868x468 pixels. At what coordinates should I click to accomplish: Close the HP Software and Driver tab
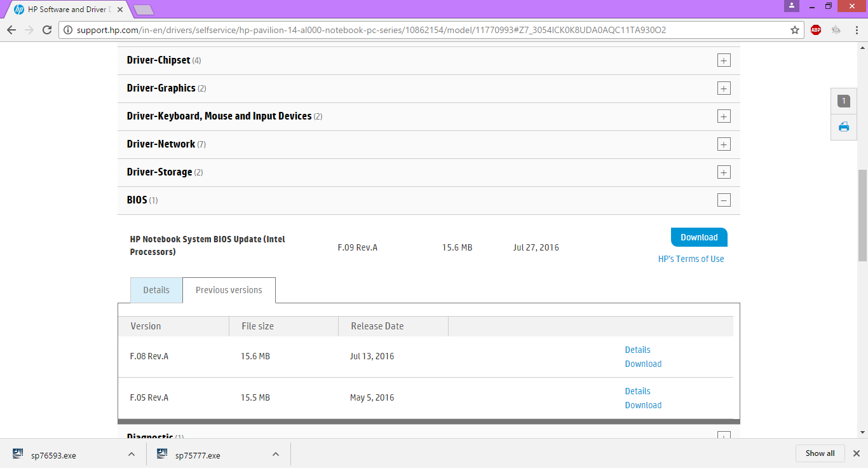120,10
